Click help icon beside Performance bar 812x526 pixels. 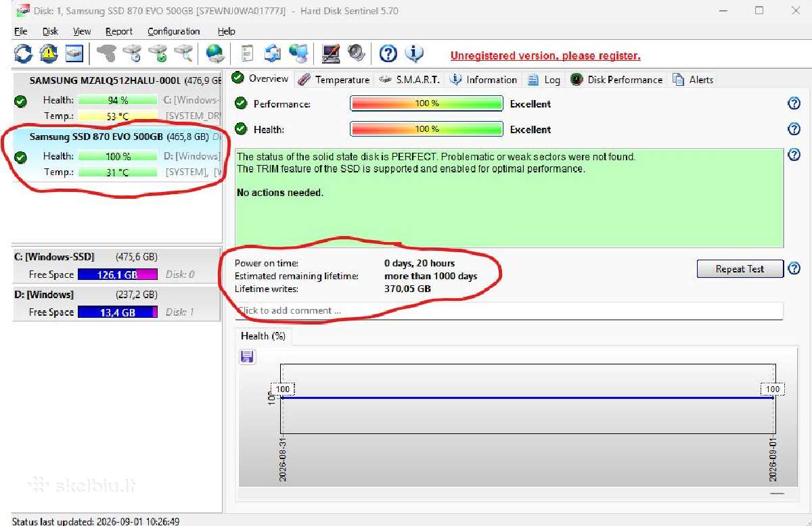794,103
